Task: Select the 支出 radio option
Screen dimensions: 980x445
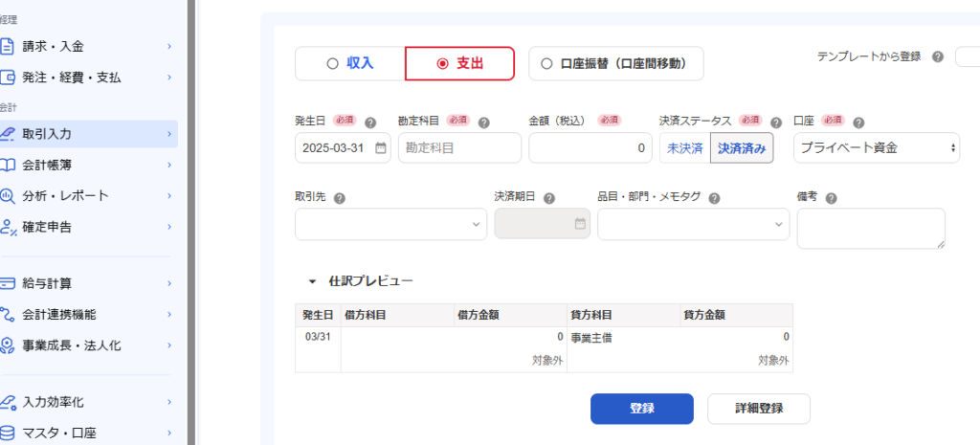Action: (459, 64)
